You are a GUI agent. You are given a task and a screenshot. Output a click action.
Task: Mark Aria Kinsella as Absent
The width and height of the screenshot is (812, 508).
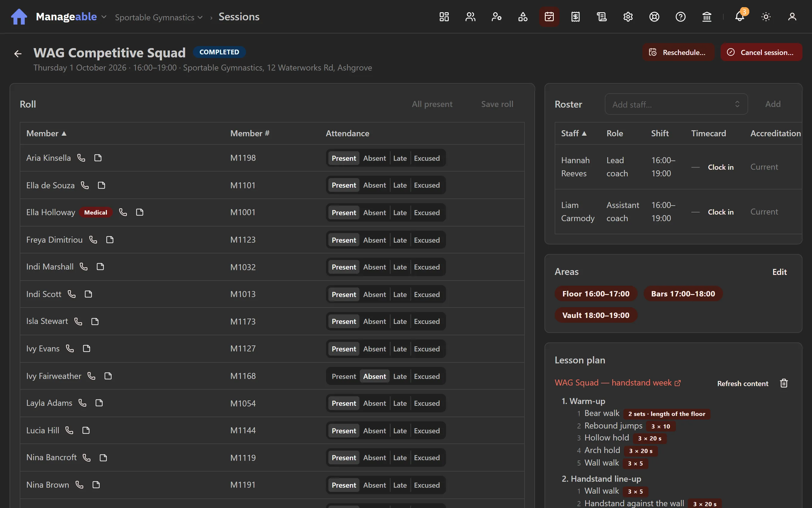374,158
